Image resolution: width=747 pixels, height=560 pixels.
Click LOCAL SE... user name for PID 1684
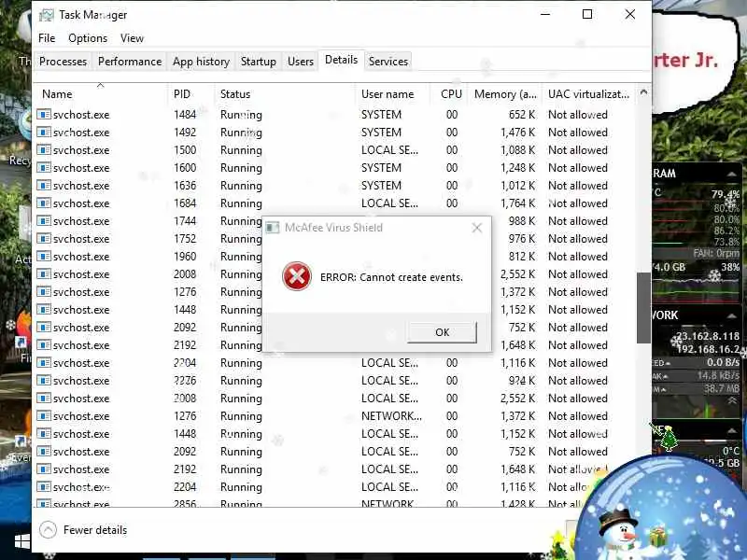click(x=389, y=203)
